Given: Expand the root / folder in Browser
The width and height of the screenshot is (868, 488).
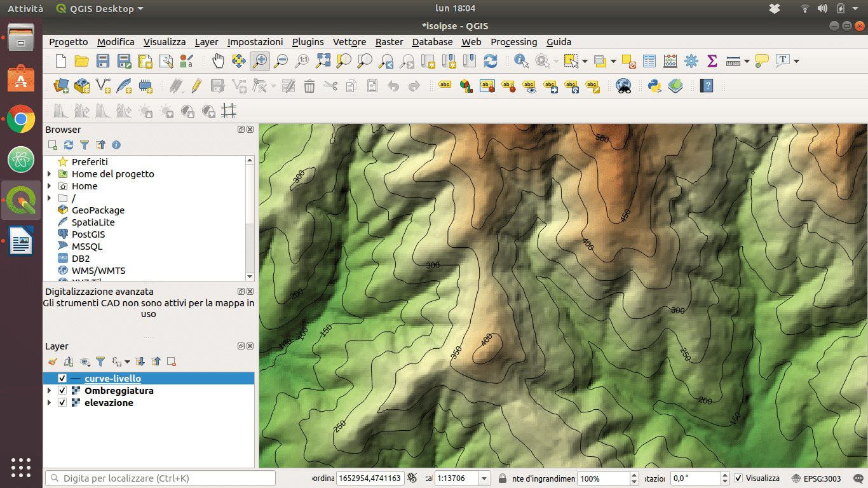Looking at the screenshot, I should click(x=49, y=198).
